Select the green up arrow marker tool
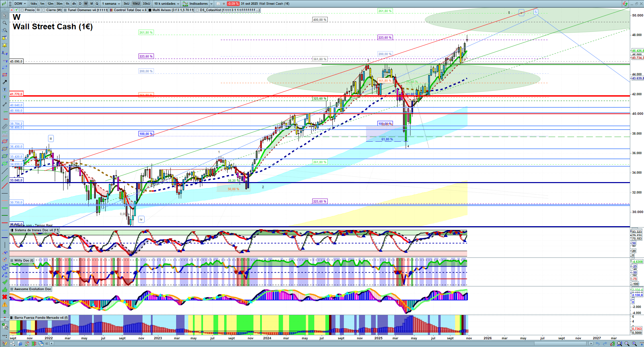The height and width of the screenshot is (347, 644). [5, 312]
